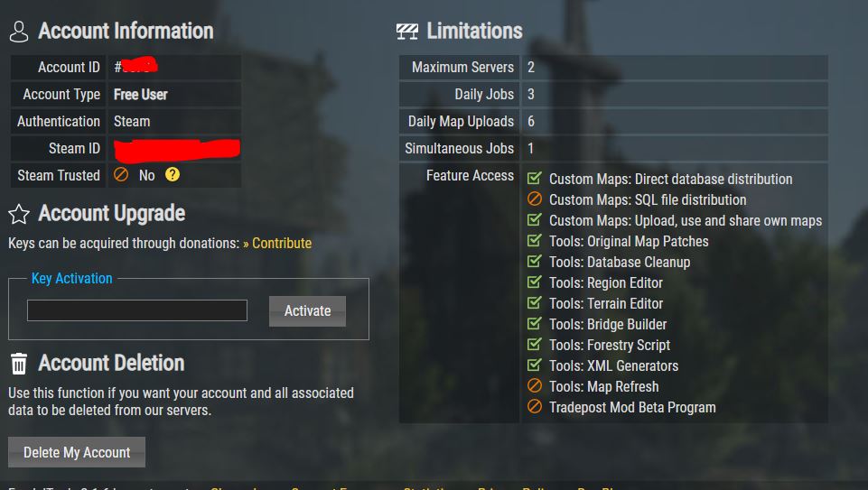Click the Tools: Region Editor checkmark
Viewport: 868px width, 490px height.
[534, 282]
